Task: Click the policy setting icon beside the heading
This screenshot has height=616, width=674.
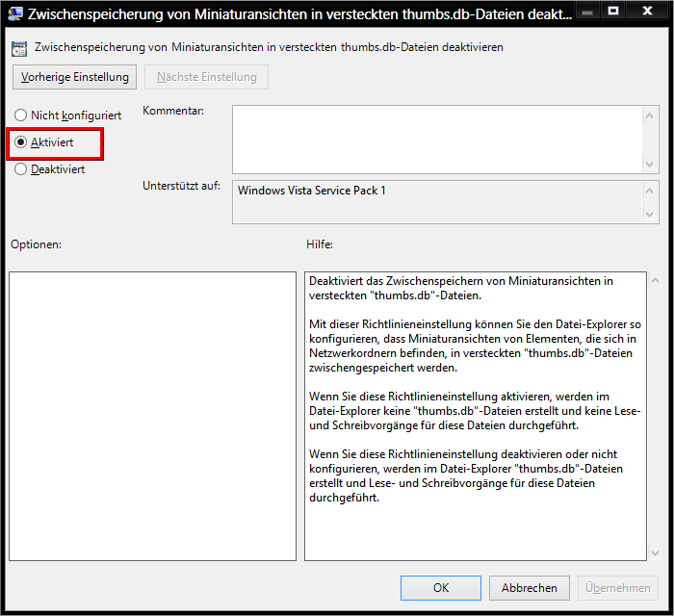Action: click(19, 47)
